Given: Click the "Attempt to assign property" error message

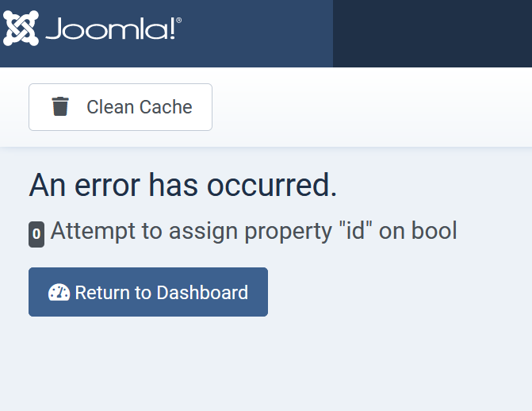Looking at the screenshot, I should pos(254,231).
